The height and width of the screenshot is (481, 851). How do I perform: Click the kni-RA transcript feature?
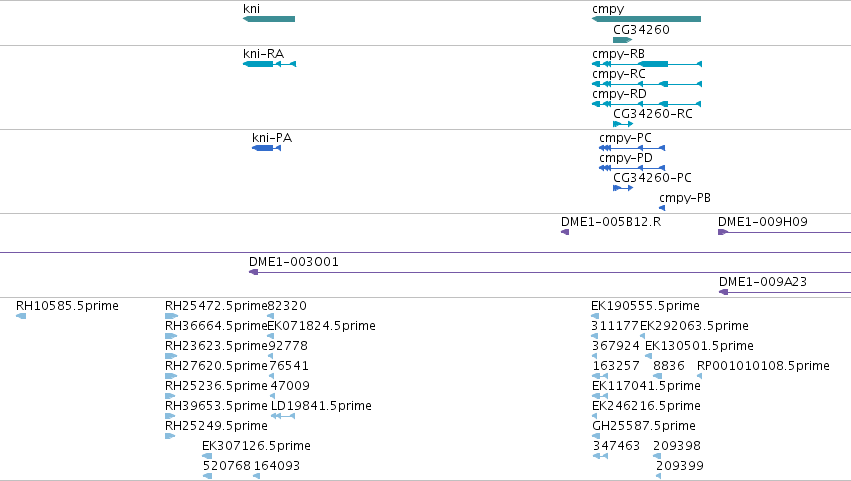(269, 64)
